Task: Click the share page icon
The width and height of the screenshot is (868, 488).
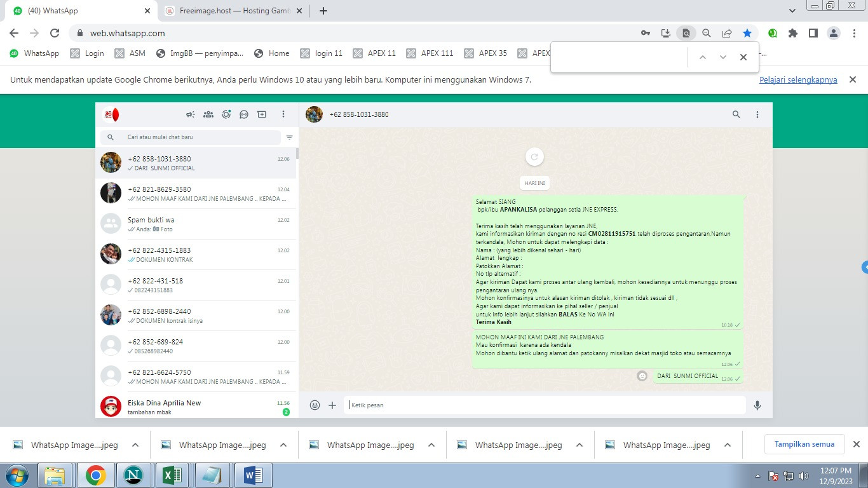Action: (x=727, y=33)
